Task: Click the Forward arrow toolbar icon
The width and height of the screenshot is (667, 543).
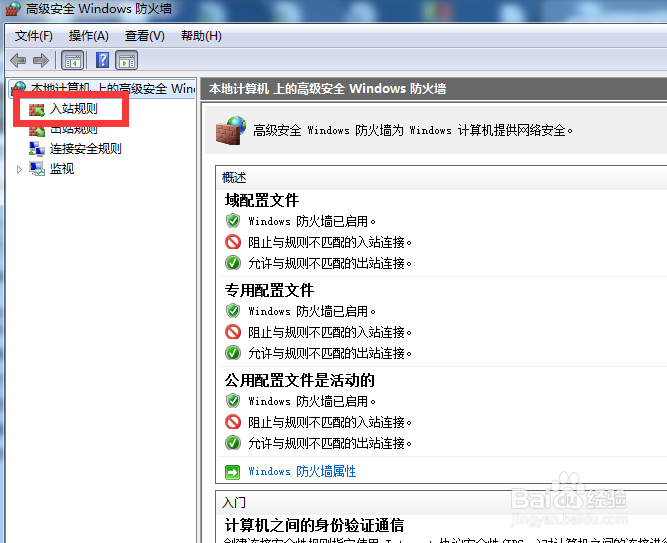Action: pyautogui.click(x=41, y=60)
